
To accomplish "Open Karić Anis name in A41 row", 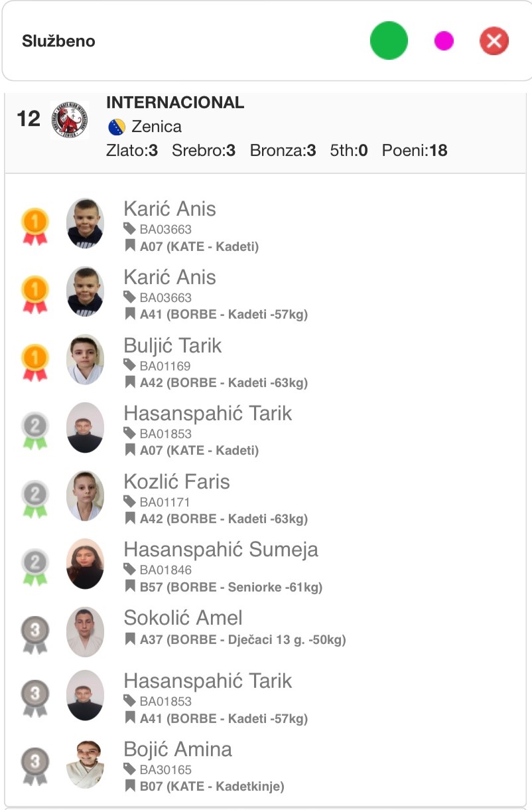I will point(170,277).
